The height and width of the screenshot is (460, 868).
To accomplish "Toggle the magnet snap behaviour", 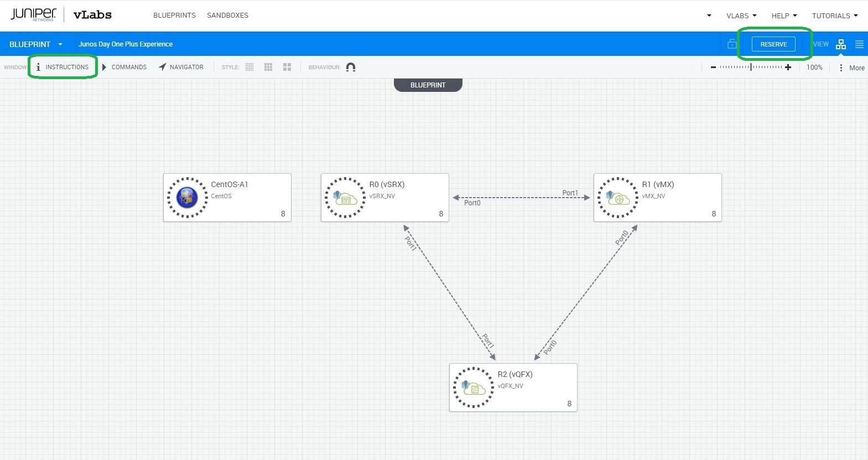I will point(351,67).
